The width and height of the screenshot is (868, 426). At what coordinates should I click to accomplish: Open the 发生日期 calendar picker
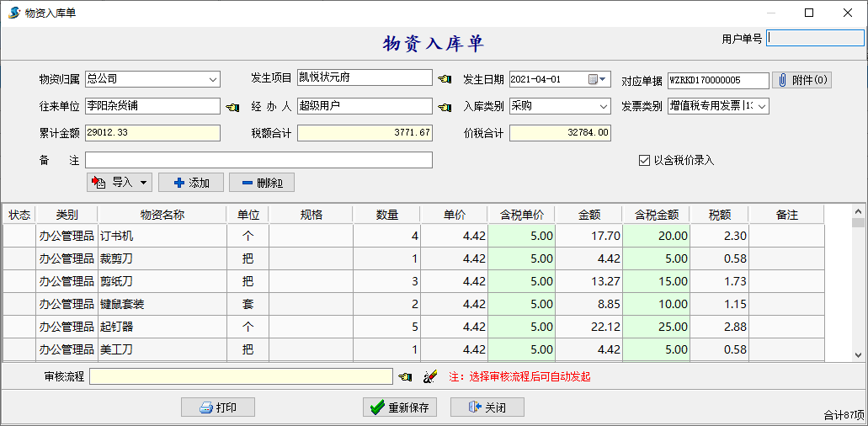click(x=597, y=79)
